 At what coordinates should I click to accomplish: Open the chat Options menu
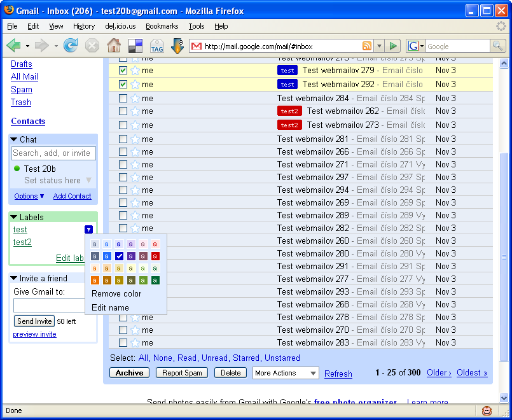click(x=29, y=196)
